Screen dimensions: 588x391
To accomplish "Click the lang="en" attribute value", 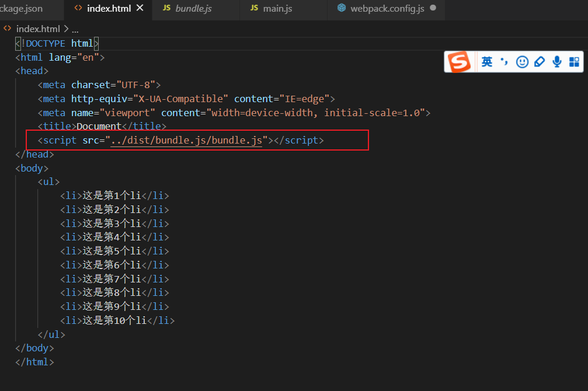I will (88, 57).
